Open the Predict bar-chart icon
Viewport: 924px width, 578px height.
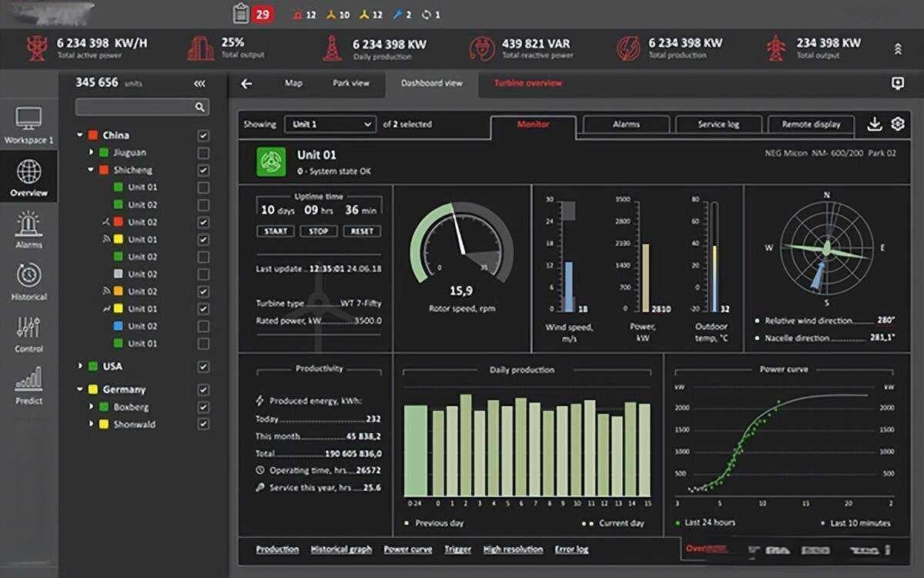[29, 379]
